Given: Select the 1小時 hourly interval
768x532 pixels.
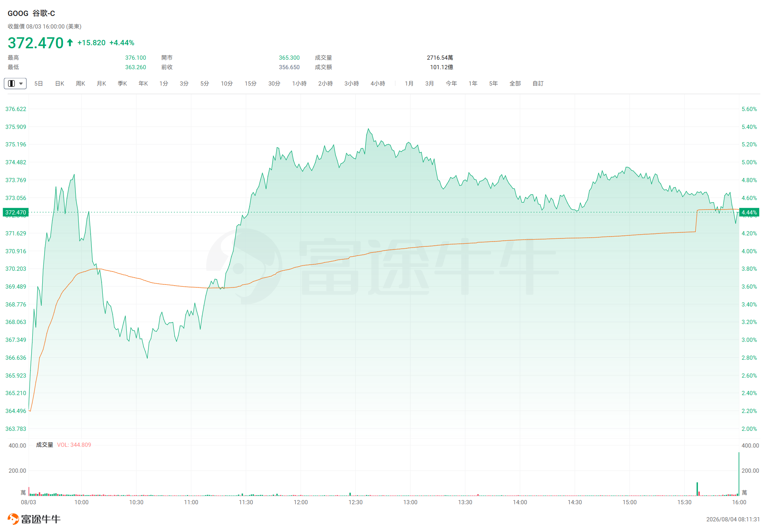Looking at the screenshot, I should pyautogui.click(x=299, y=83).
